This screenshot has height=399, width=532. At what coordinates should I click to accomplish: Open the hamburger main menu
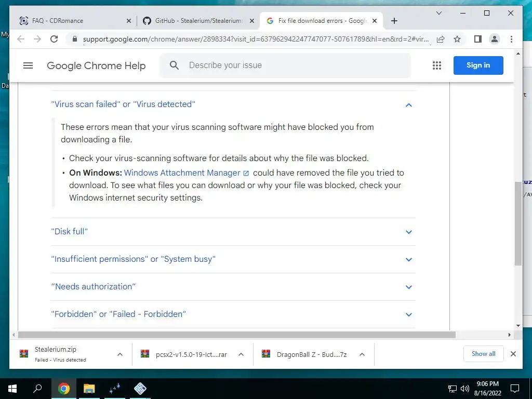[28, 65]
